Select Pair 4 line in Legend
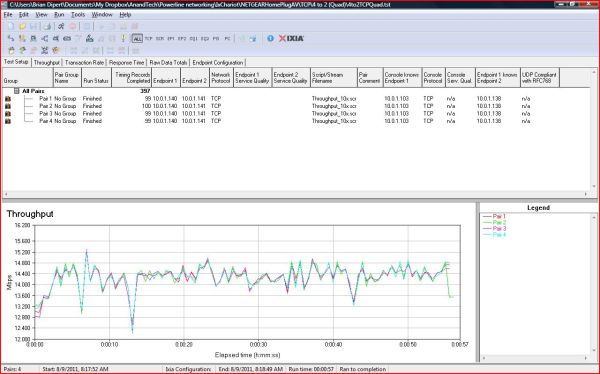The height and width of the screenshot is (374, 600). point(494,235)
